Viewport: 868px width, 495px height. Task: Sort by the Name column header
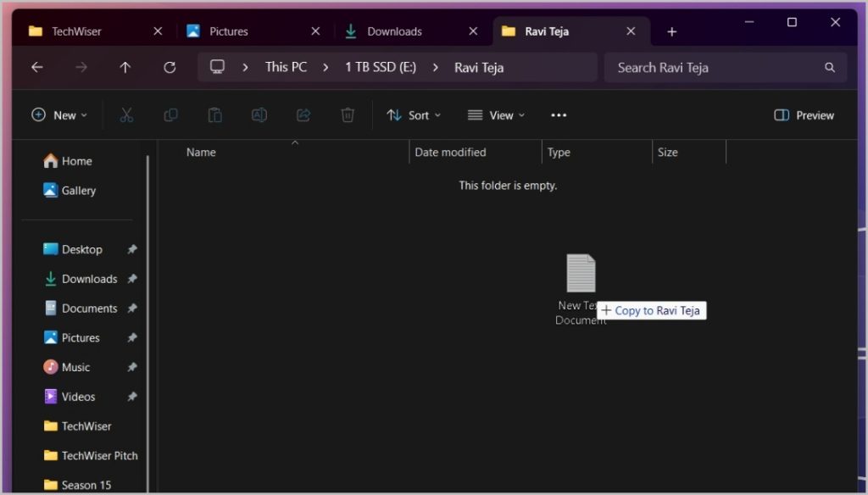201,153
